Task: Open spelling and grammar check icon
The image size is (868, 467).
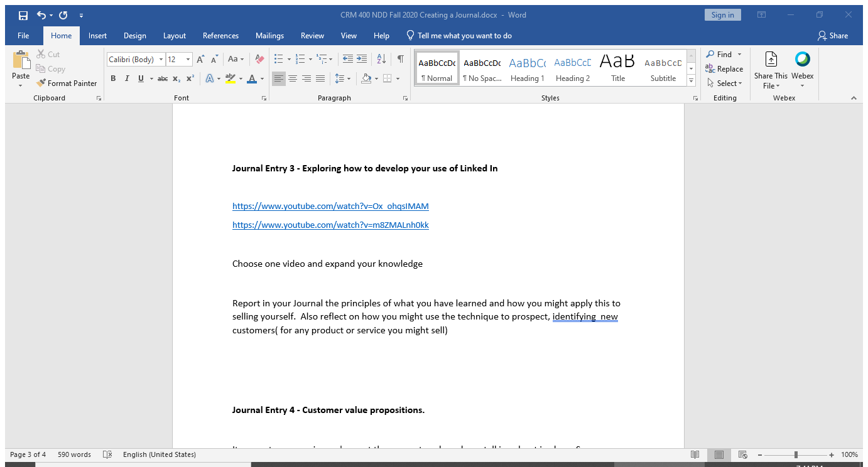Action: click(x=107, y=454)
